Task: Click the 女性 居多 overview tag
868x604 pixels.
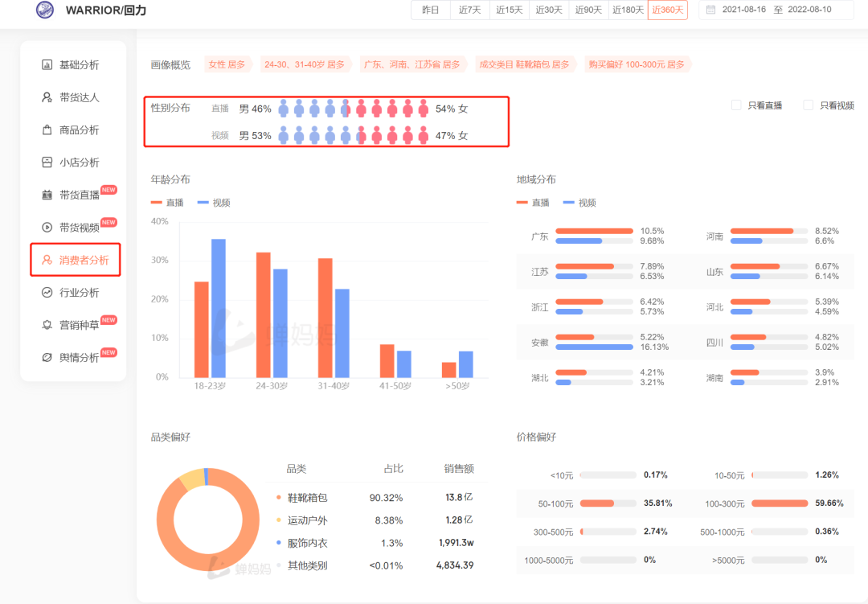Action: point(227,64)
